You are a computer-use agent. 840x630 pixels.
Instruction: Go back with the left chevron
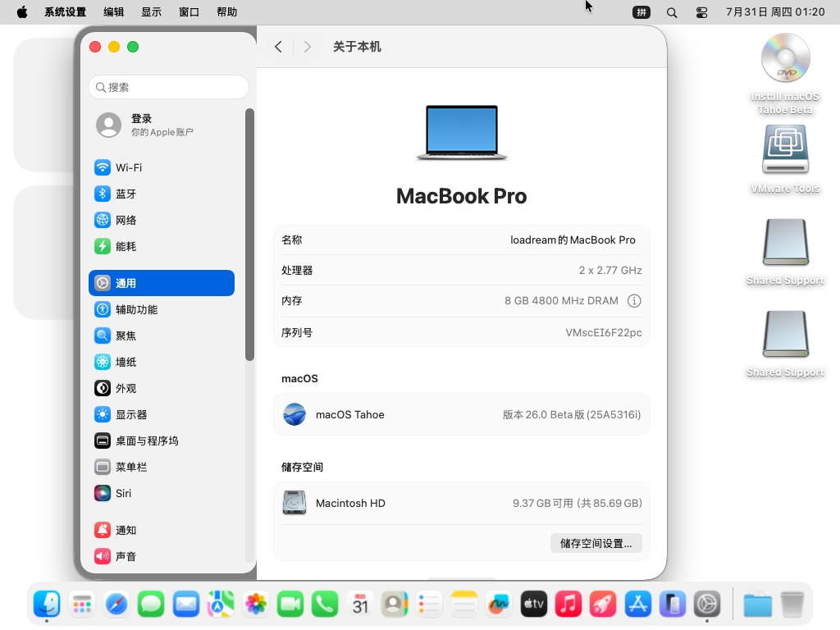click(x=279, y=47)
